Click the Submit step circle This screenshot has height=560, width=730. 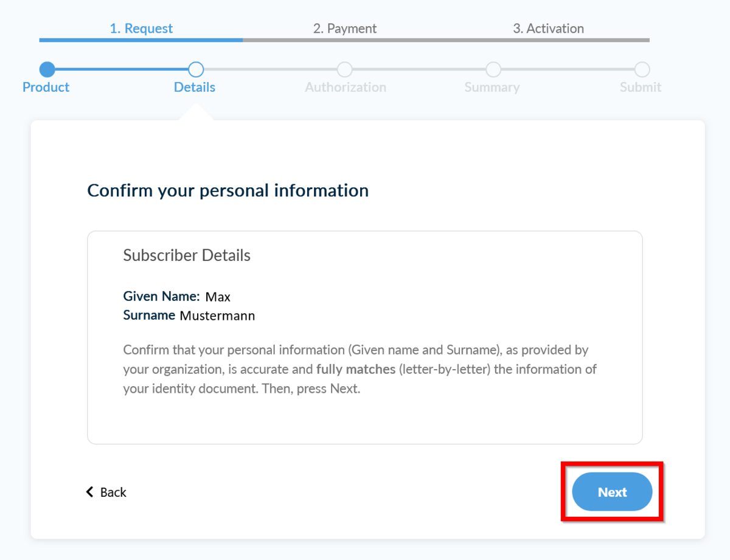coord(642,69)
